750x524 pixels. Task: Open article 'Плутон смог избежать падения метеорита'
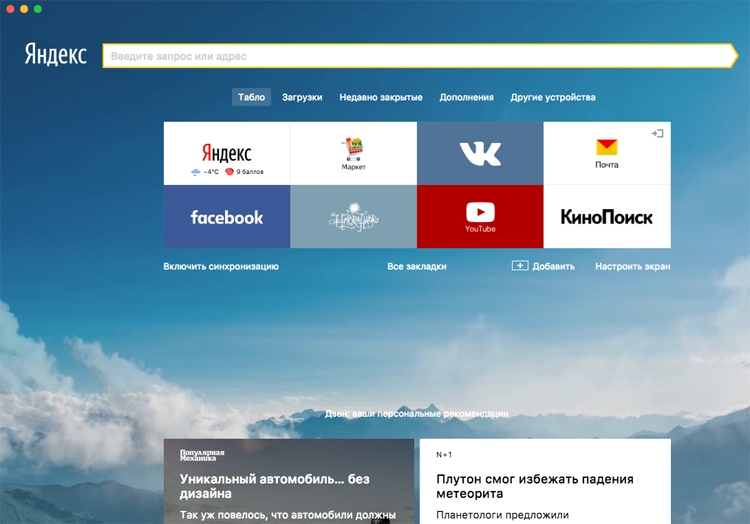point(535,486)
